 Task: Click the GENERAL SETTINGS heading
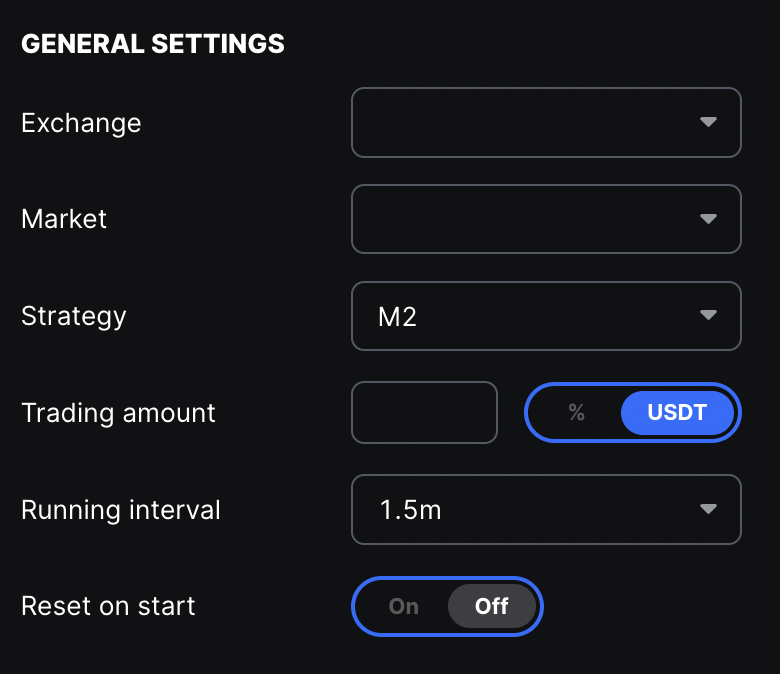coord(153,44)
